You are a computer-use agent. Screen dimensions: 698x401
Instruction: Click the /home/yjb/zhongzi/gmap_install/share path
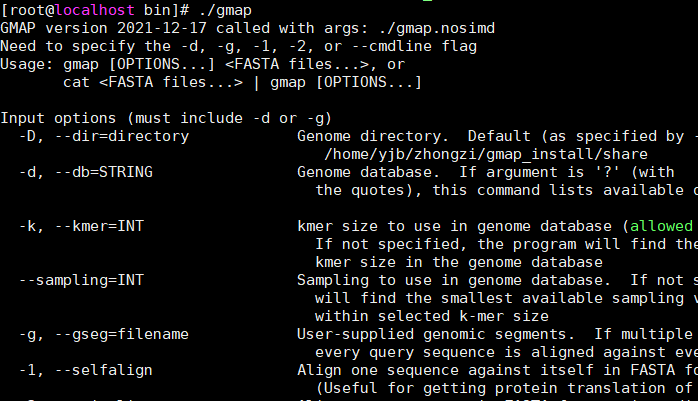(x=486, y=154)
